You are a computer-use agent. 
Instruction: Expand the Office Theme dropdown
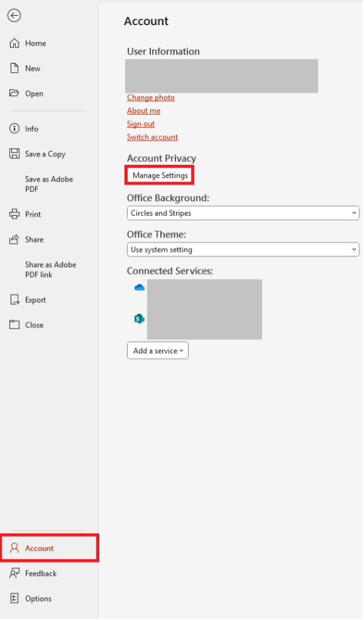coord(243,250)
